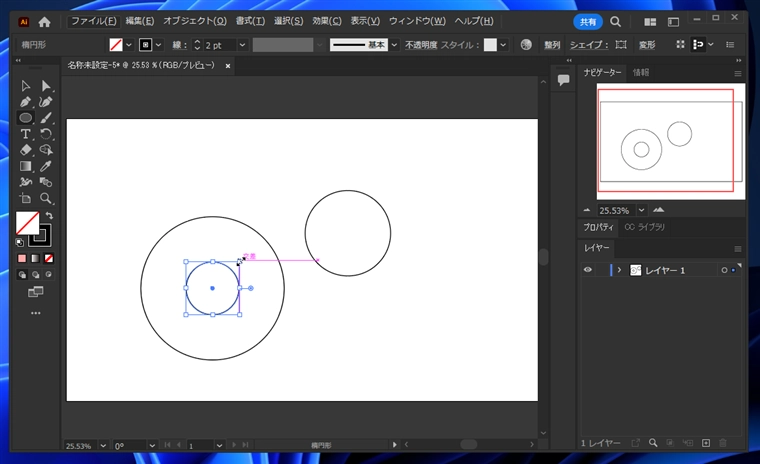This screenshot has height=464, width=760.
Task: Select the Ellipse tool
Action: (25, 118)
